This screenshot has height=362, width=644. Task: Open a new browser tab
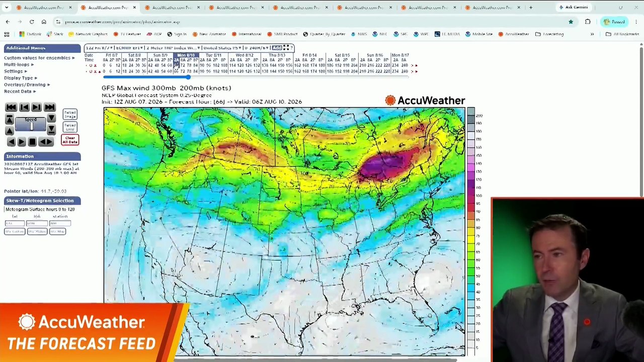click(531, 8)
